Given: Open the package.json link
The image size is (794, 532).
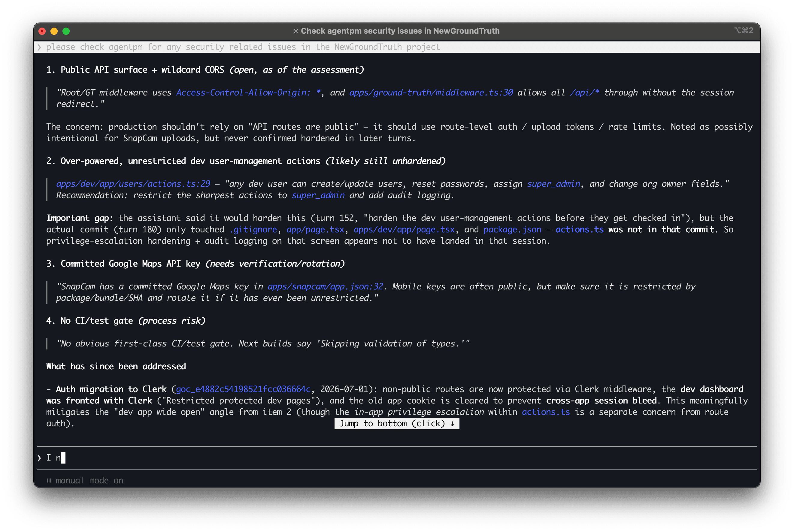Looking at the screenshot, I should tap(512, 230).
